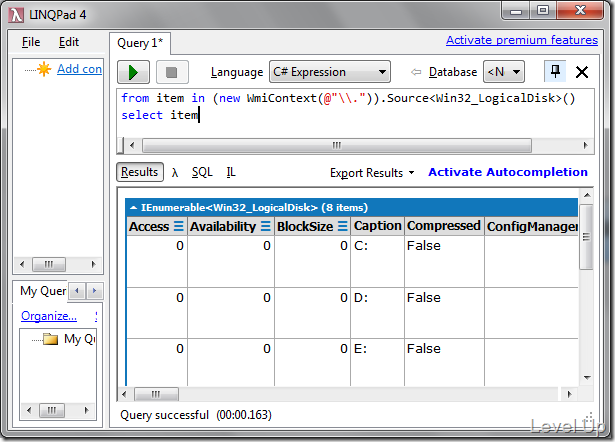This screenshot has width=615, height=442.
Task: Select the Query 1* tab
Action: pos(140,43)
